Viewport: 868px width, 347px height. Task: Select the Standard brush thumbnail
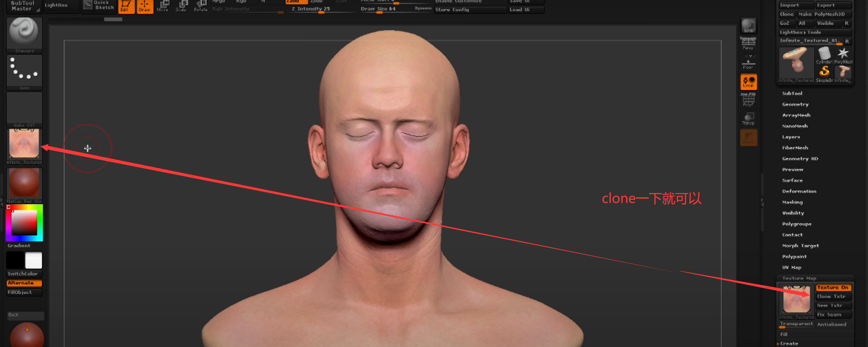(24, 34)
